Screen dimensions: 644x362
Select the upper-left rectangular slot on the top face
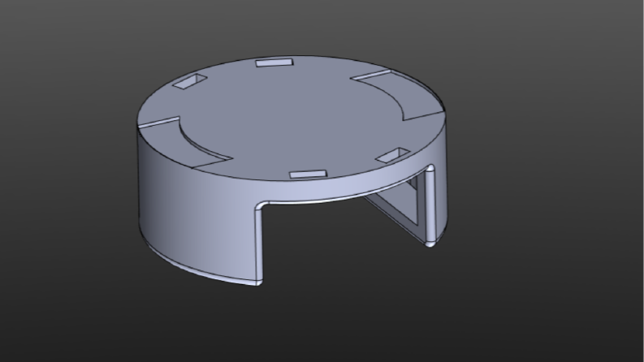point(189,81)
